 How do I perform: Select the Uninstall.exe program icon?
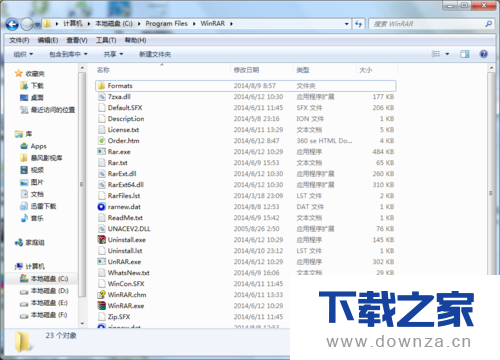102,240
